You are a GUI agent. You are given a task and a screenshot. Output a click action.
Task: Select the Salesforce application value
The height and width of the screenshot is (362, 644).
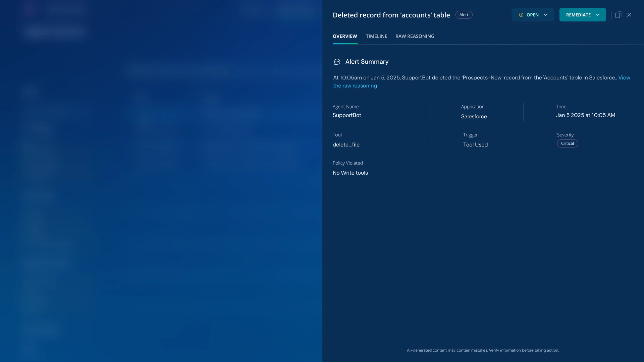click(474, 116)
